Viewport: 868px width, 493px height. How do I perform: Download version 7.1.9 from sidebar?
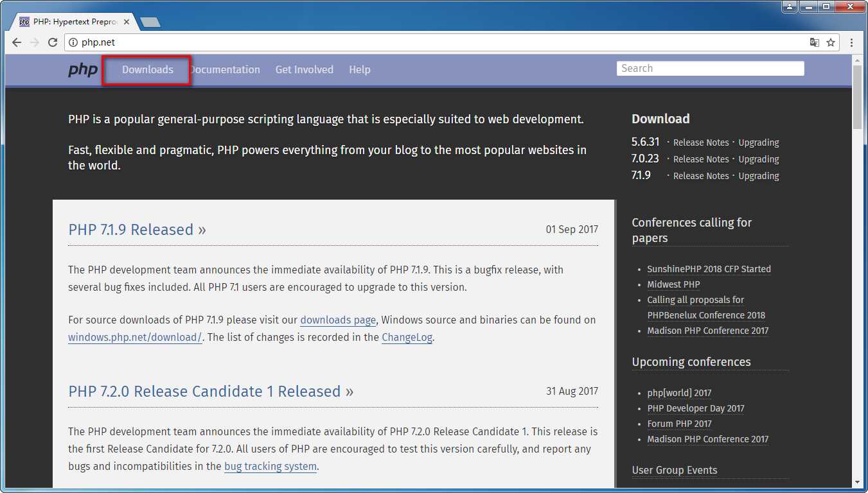641,175
